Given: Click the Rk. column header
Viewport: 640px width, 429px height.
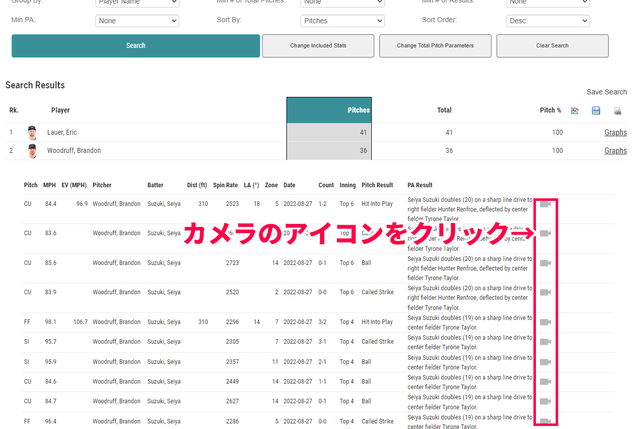Looking at the screenshot, I should click(14, 110).
